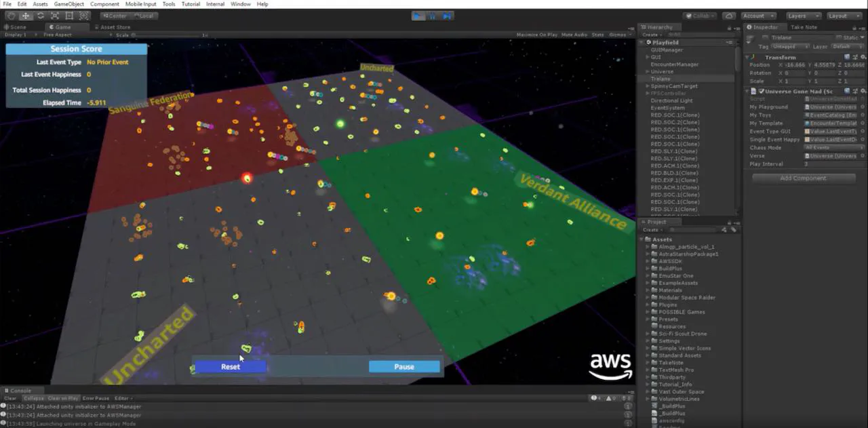
Task: Open the cloud Services icon button
Action: (x=729, y=16)
